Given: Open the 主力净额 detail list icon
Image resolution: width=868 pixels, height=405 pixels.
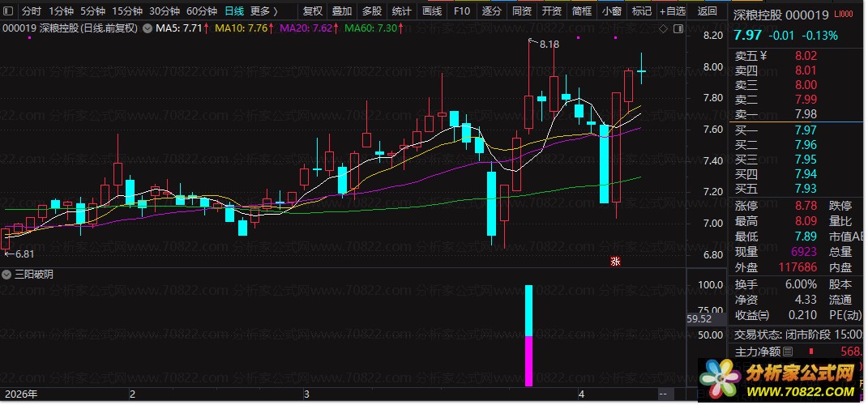Looking at the screenshot, I should tap(788, 352).
